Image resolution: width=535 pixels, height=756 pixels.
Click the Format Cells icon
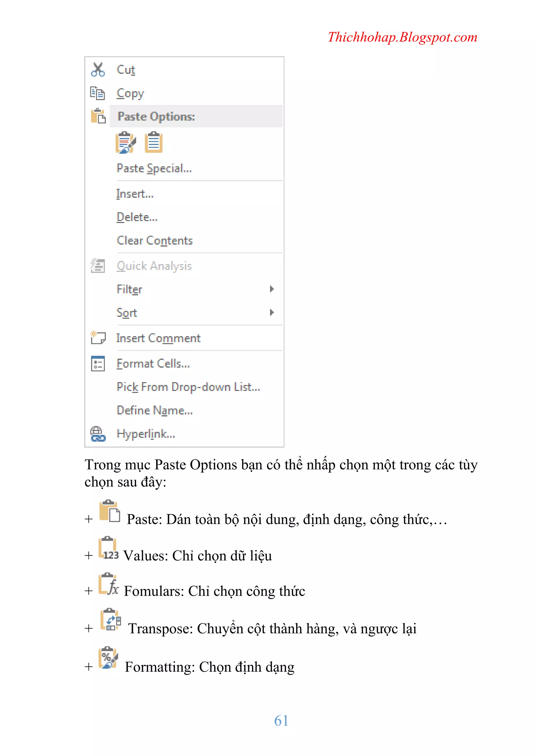[98, 364]
